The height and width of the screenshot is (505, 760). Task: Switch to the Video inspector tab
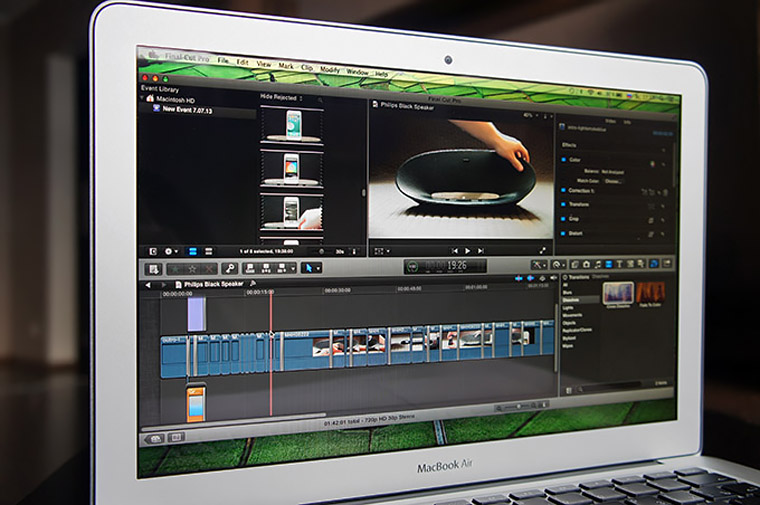(610, 121)
